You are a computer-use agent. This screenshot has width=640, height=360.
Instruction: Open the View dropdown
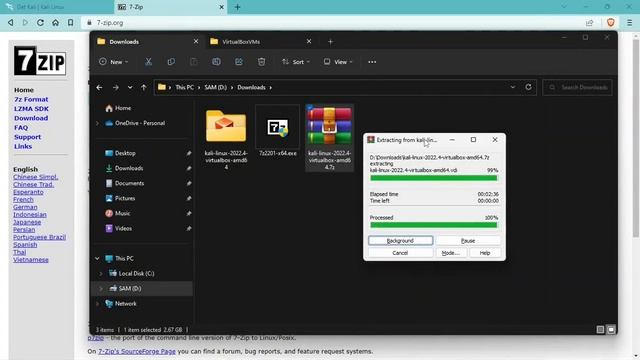pyautogui.click(x=338, y=62)
